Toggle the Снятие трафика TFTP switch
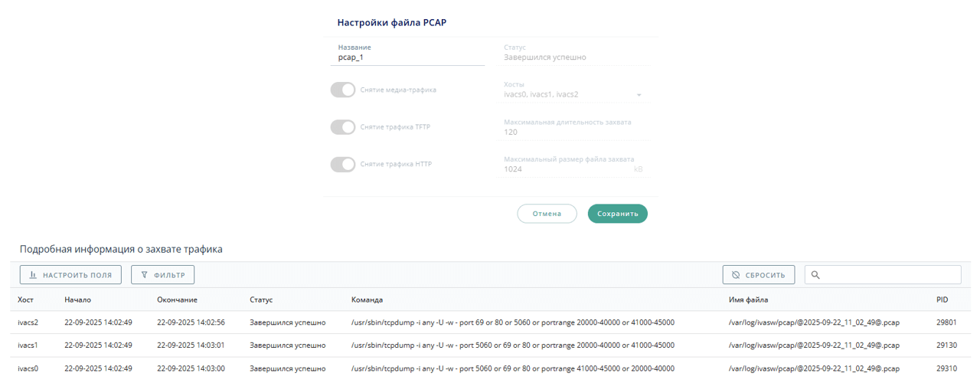The image size is (980, 383). pos(343,127)
